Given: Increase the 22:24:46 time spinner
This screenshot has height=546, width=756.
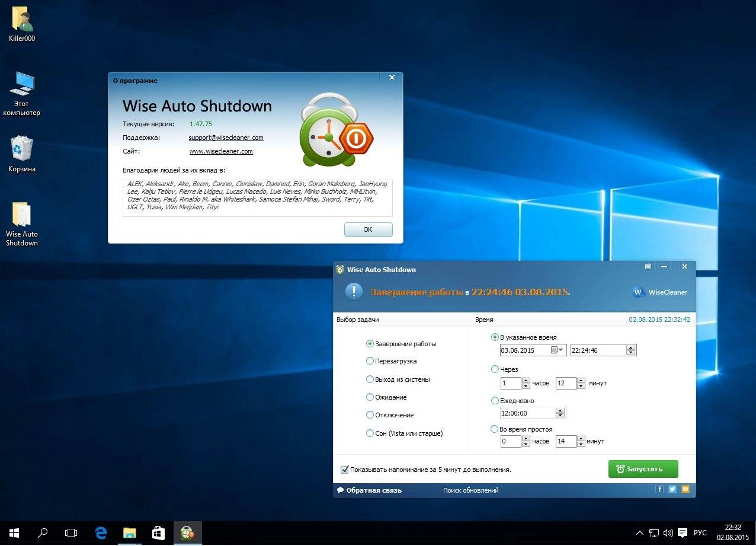Looking at the screenshot, I should 631,348.
